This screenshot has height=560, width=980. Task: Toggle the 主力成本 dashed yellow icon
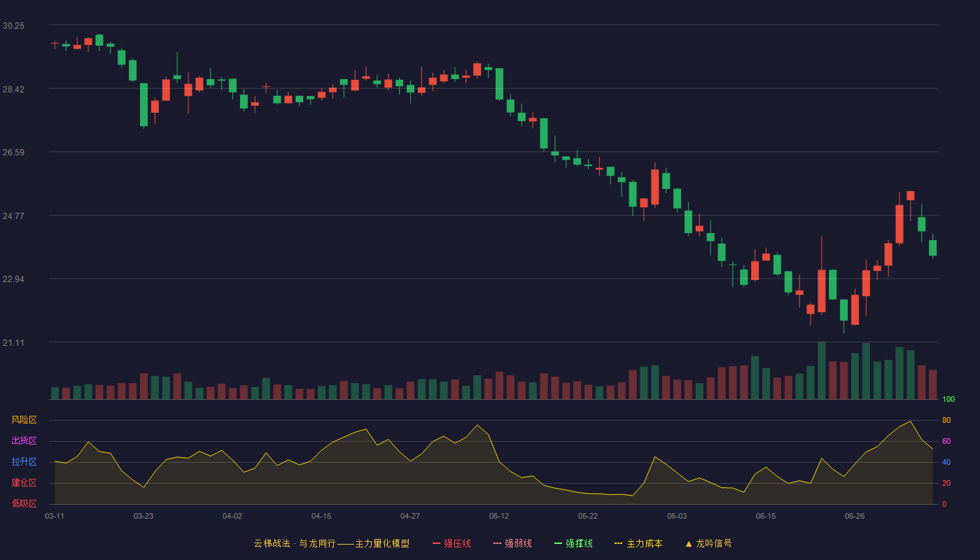pos(619,543)
